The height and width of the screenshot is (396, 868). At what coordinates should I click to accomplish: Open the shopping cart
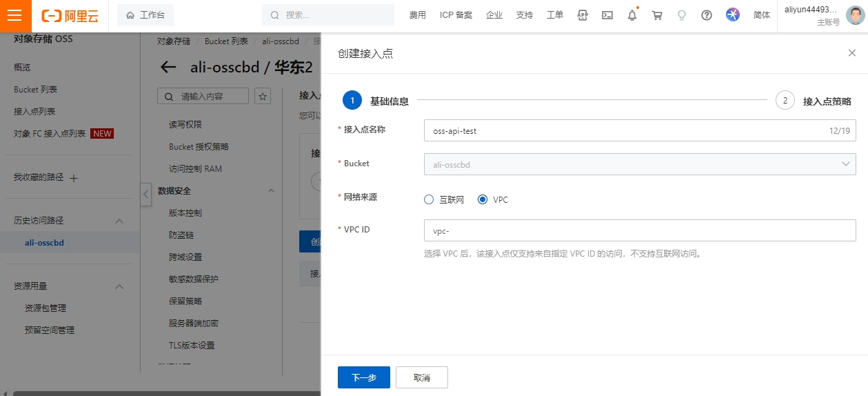pos(657,15)
